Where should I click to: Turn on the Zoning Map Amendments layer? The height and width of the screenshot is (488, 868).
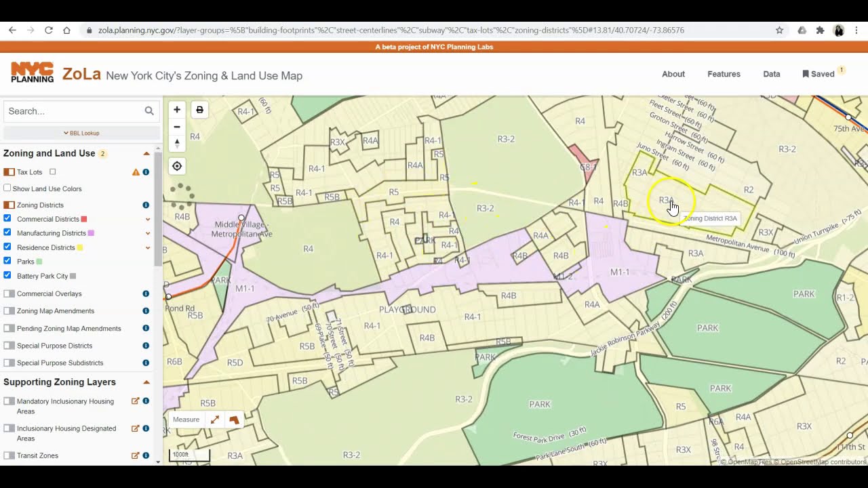tap(9, 311)
